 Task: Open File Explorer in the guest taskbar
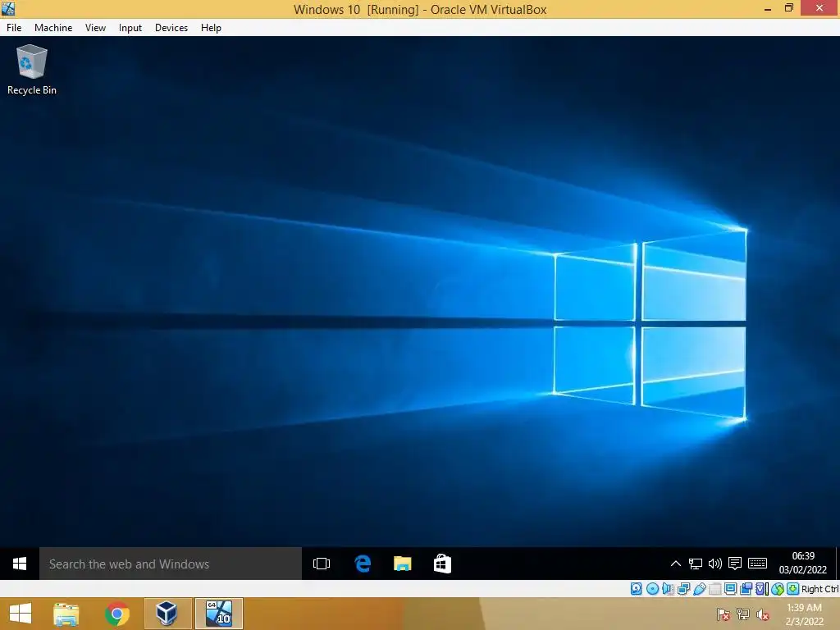(x=402, y=564)
